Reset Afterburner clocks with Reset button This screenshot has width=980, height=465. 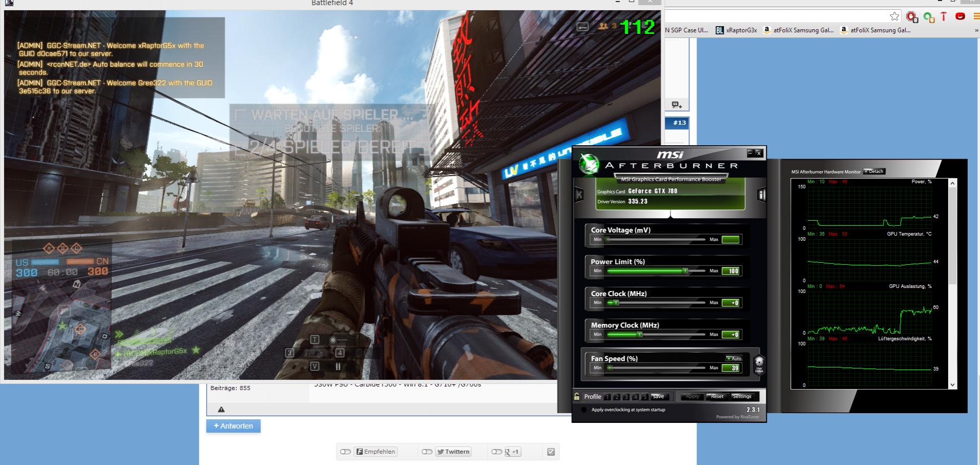coord(717,397)
